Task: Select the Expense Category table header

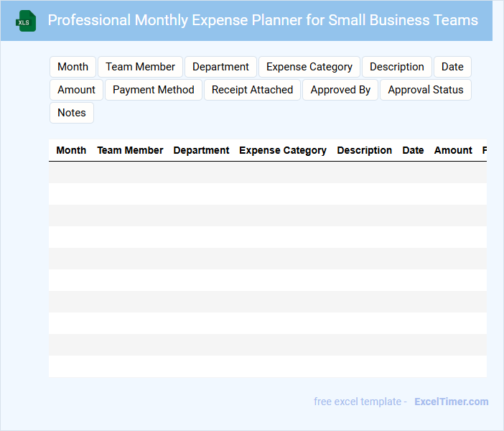Action: point(282,151)
